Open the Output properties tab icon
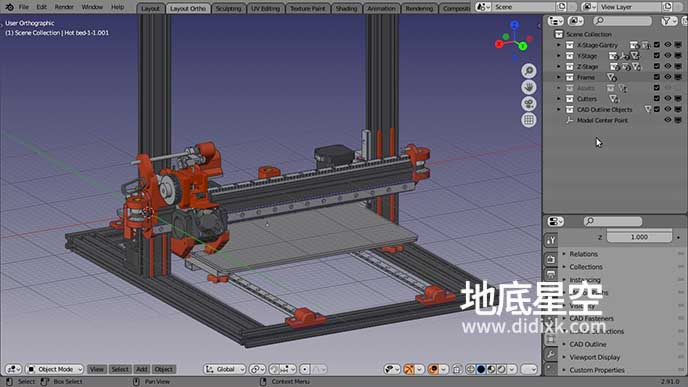Image resolution: width=688 pixels, height=387 pixels. tap(551, 275)
